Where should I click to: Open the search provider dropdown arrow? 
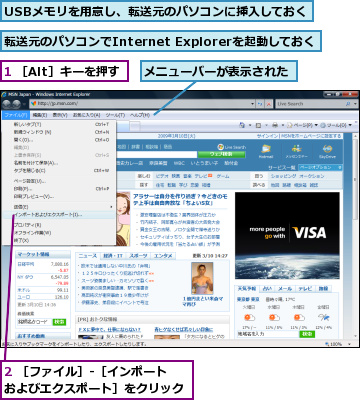click(x=355, y=104)
